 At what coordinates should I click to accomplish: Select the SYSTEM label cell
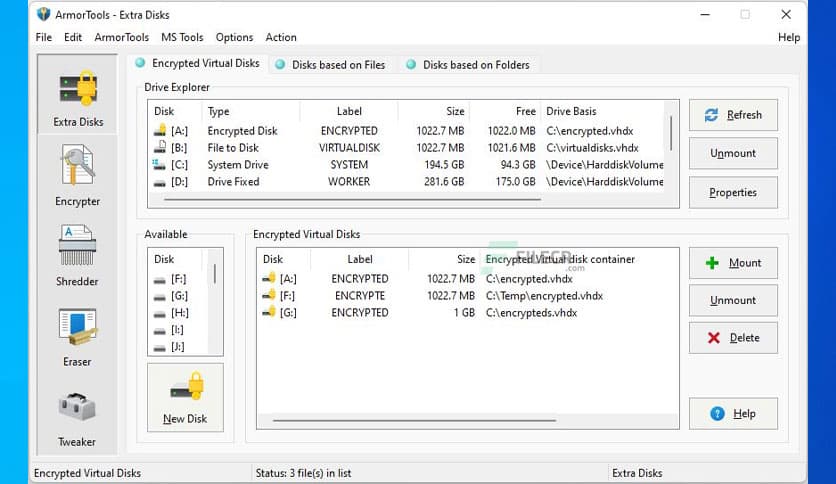coord(349,165)
